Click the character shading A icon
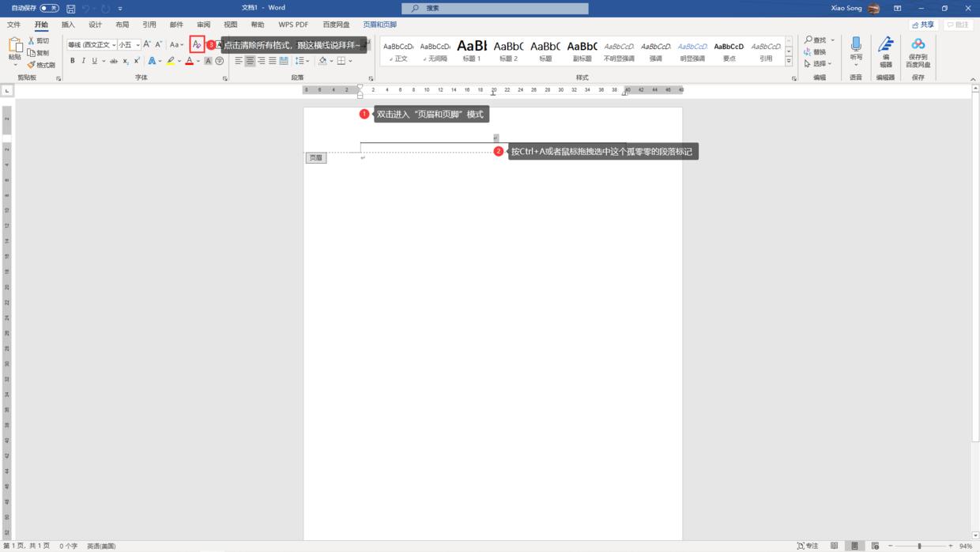This screenshot has height=552, width=980. [208, 61]
